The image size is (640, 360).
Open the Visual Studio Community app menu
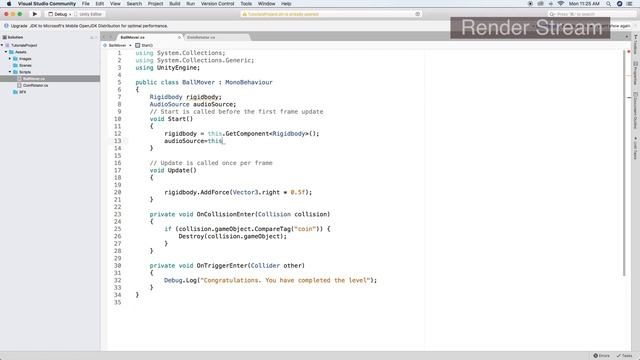47,3
